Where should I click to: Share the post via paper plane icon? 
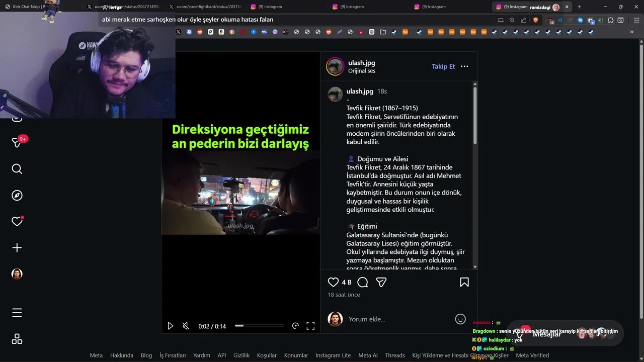381,282
